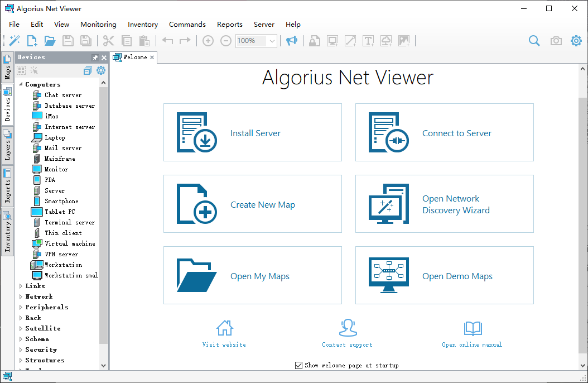The image size is (588, 383).
Task: Click the Cut scissors toolbar icon
Action: point(108,41)
